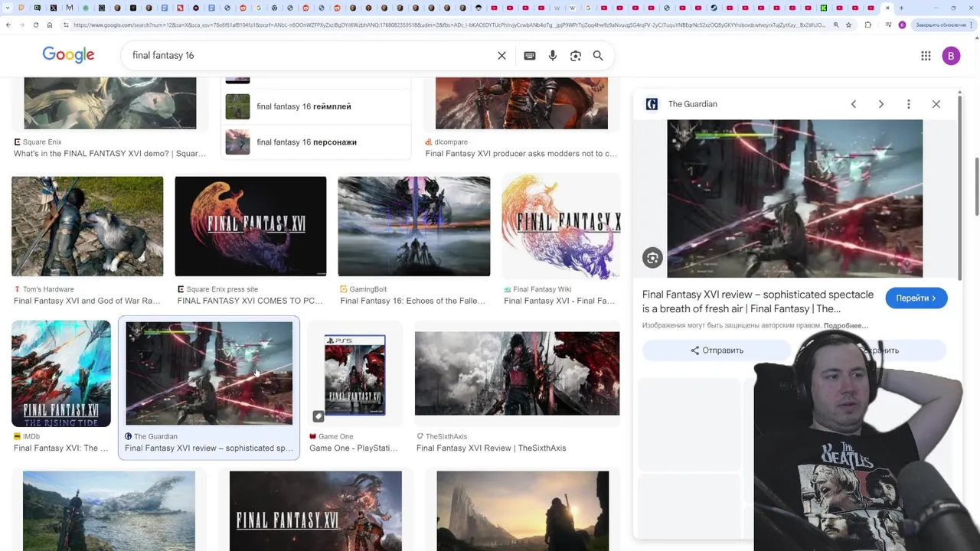The image size is (980, 551).
Task: Click the Google logo
Action: pos(68,55)
